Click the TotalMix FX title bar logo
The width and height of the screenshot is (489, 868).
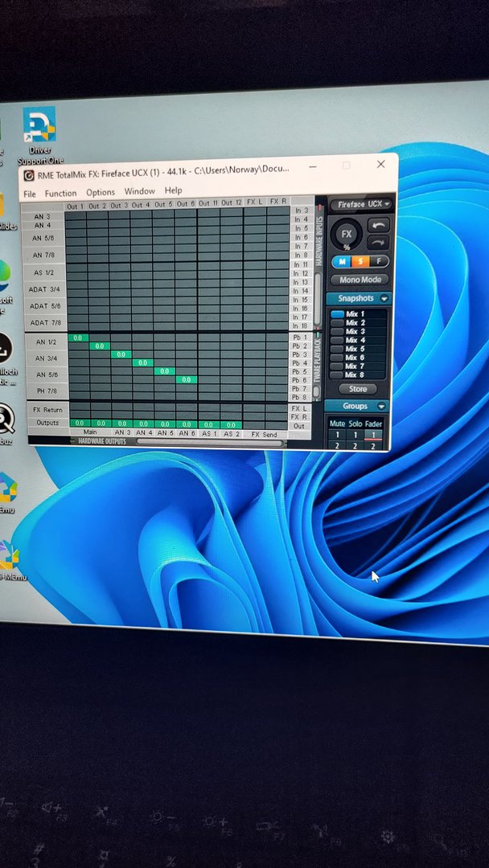[x=29, y=175]
